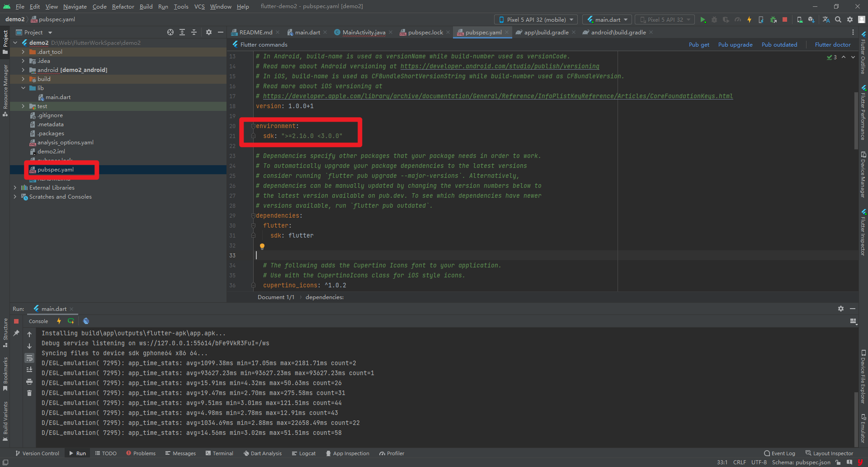Clear console with the trash icon

pyautogui.click(x=29, y=393)
